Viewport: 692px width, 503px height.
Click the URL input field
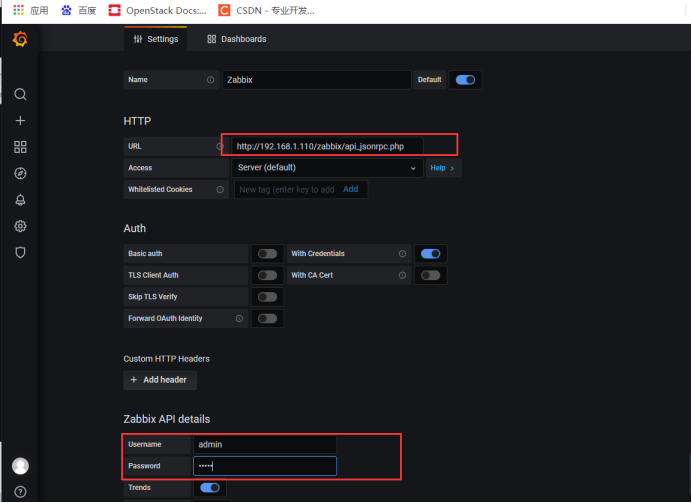point(327,146)
